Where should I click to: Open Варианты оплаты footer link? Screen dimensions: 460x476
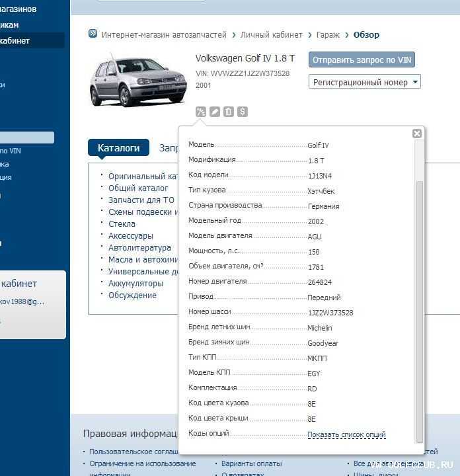coord(252,463)
